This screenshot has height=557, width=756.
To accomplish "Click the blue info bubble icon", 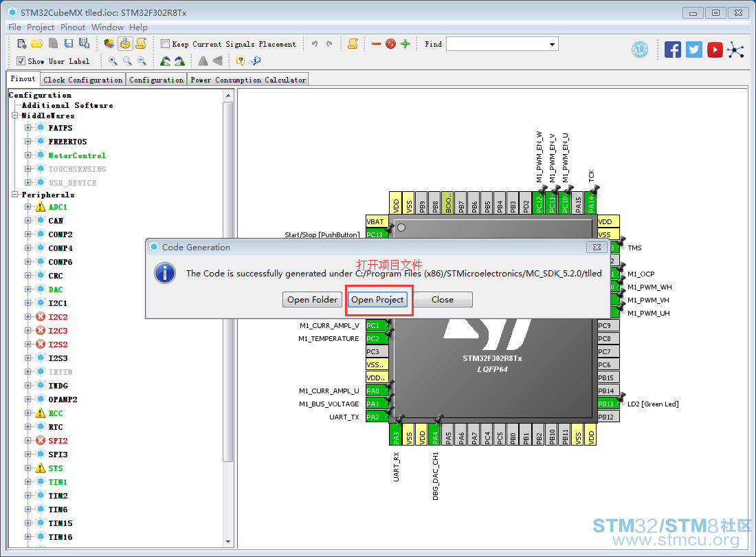I will pyautogui.click(x=256, y=61).
